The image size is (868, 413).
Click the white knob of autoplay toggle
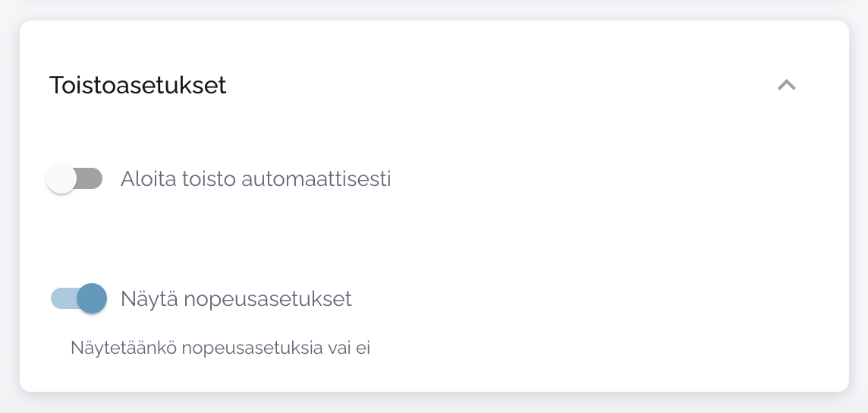coord(61,179)
